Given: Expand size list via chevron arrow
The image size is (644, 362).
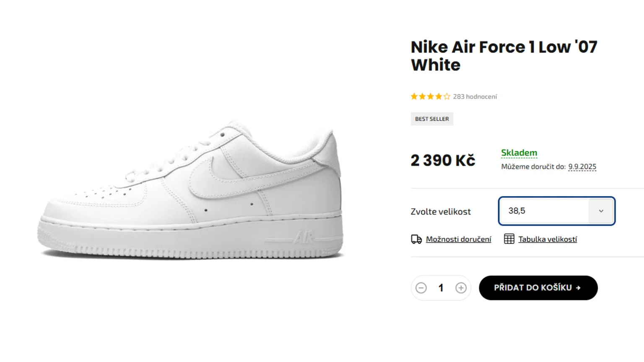Looking at the screenshot, I should click(x=601, y=211).
